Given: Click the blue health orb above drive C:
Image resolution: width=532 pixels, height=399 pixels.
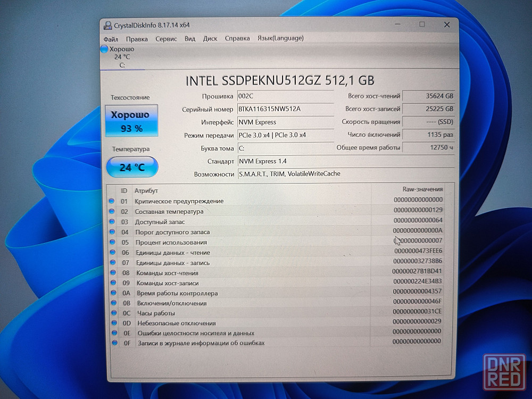Looking at the screenshot, I should point(104,49).
